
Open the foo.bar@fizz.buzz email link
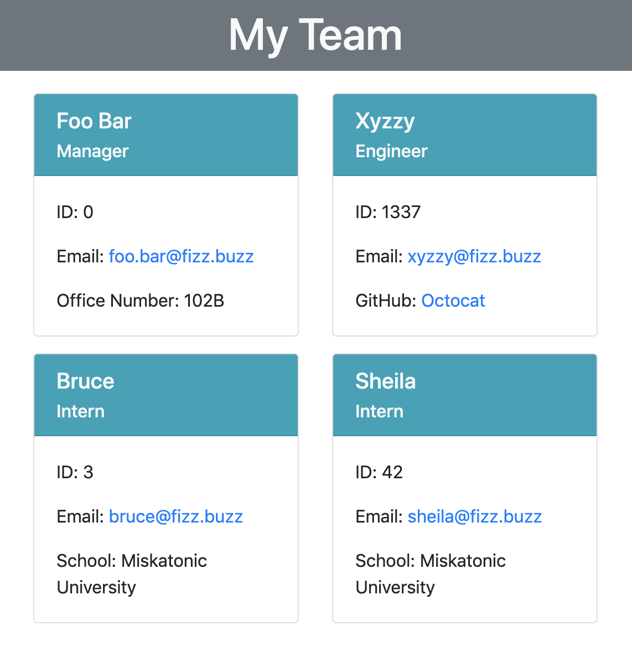[x=181, y=256]
